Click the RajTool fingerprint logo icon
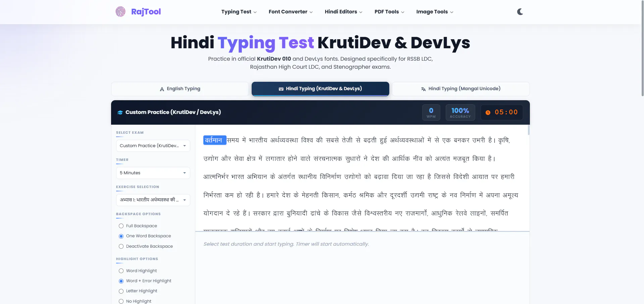Screen dimensions: 644x304 pos(120,12)
